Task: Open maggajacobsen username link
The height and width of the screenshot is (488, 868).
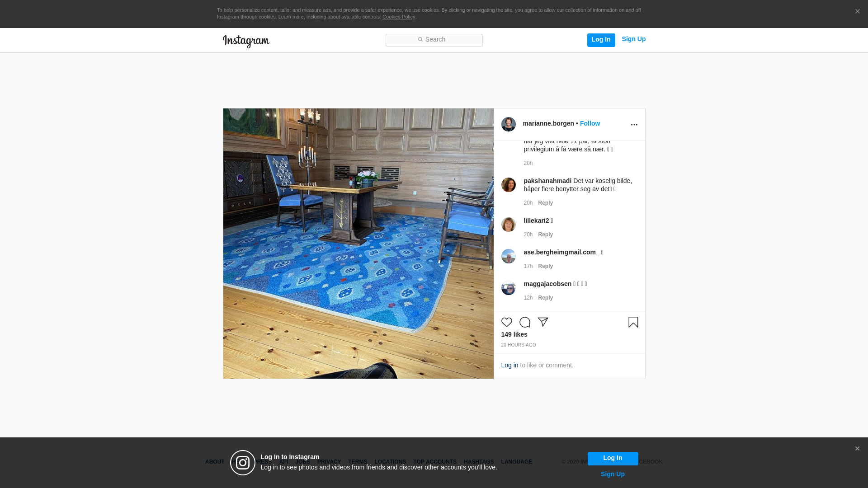Action: 547,284
